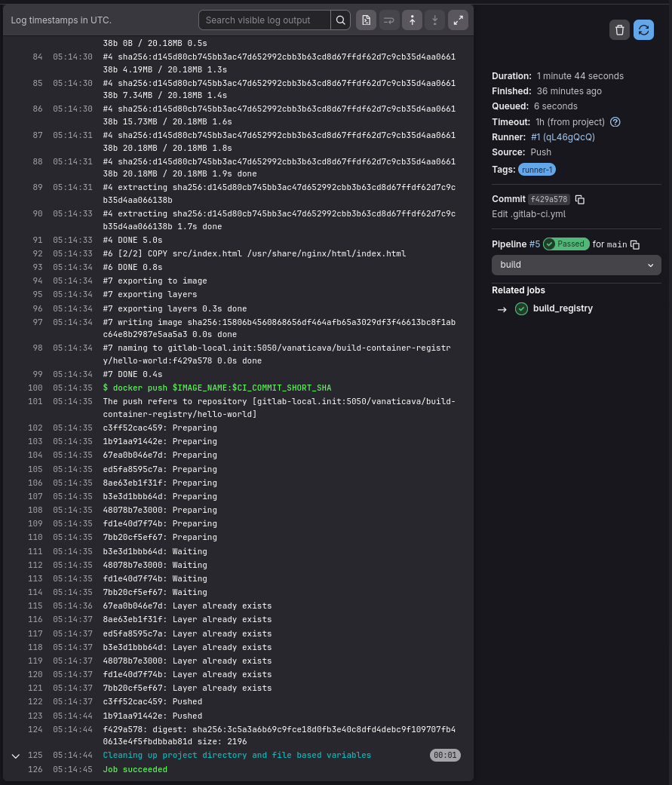Select log line number 100
Image resolution: width=672 pixels, height=785 pixels.
coord(35,388)
